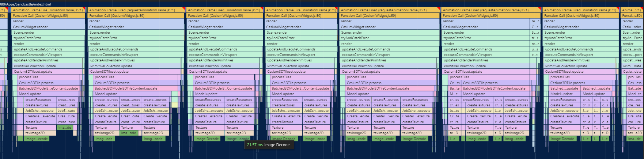
Task: Select the narrow 'e...t' flame bar
Action: (535, 55)
